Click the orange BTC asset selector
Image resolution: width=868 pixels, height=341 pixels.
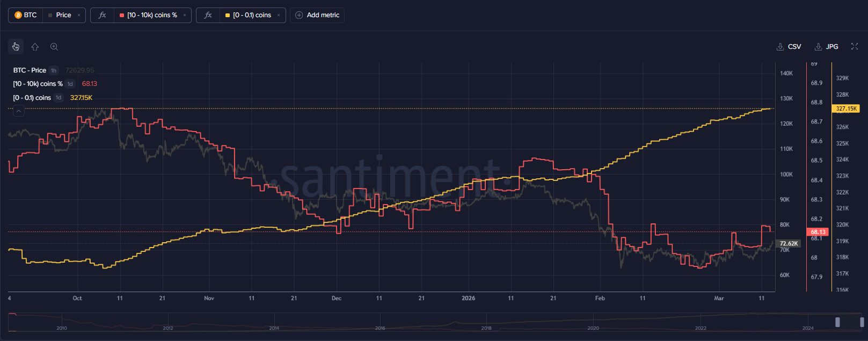pyautogui.click(x=26, y=15)
